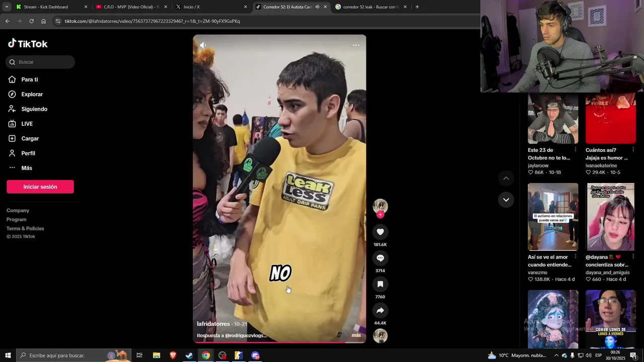Screen dimensions: 644x362
Task: Expand Company footer section
Action: (18, 210)
